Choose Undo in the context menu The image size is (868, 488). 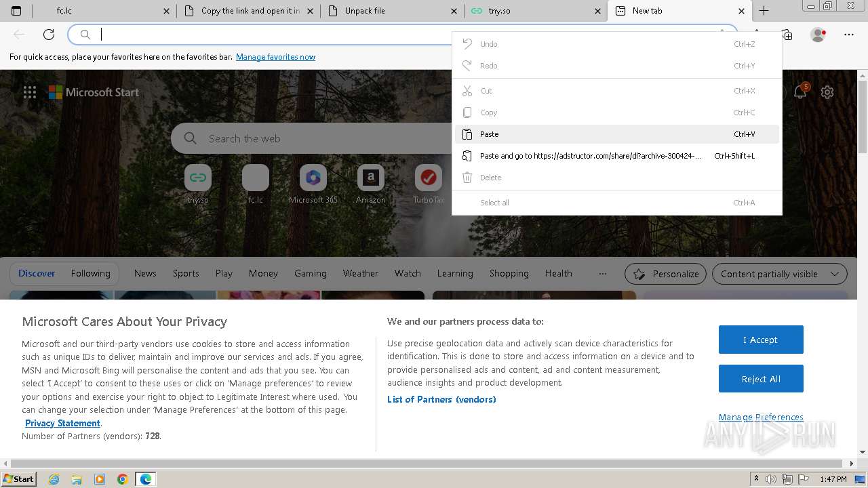(617, 44)
